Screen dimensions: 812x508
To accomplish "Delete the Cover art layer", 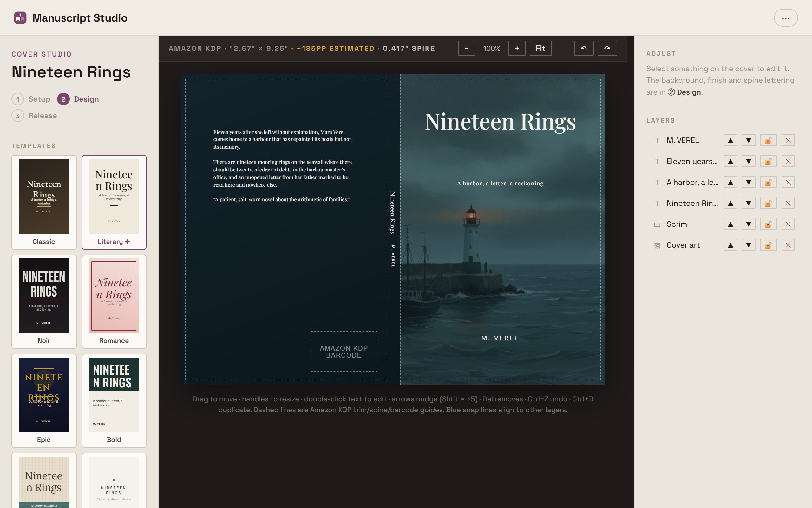I will [x=788, y=245].
